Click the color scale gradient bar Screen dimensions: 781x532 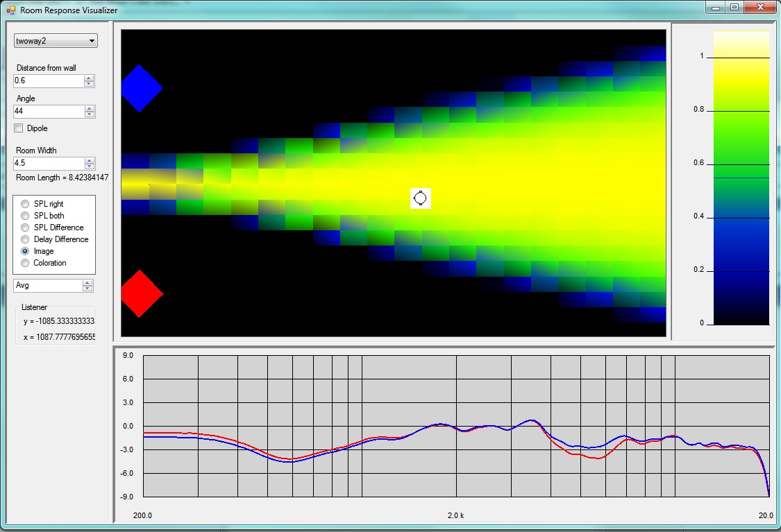coord(741,178)
